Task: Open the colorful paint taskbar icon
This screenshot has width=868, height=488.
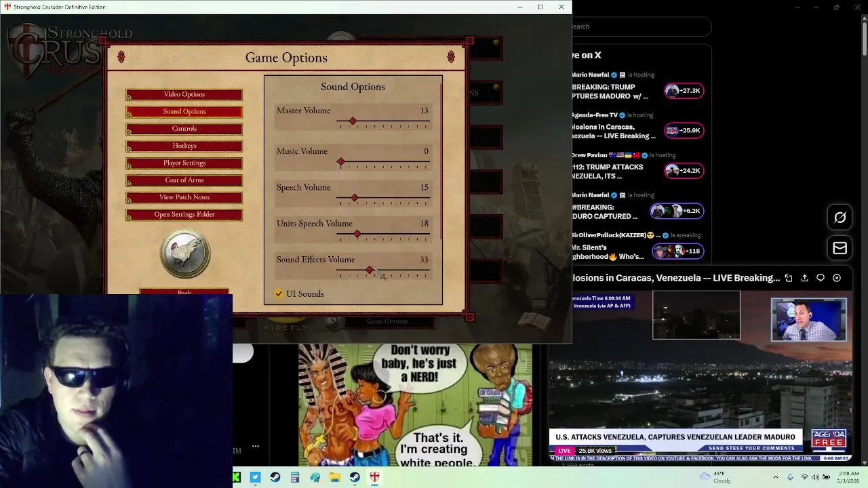Action: [x=315, y=478]
